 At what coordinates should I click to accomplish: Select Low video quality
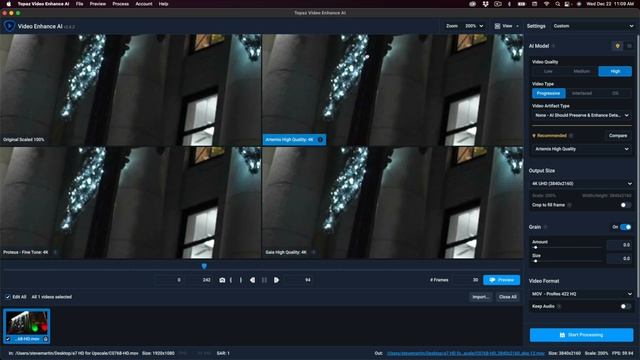(x=548, y=71)
